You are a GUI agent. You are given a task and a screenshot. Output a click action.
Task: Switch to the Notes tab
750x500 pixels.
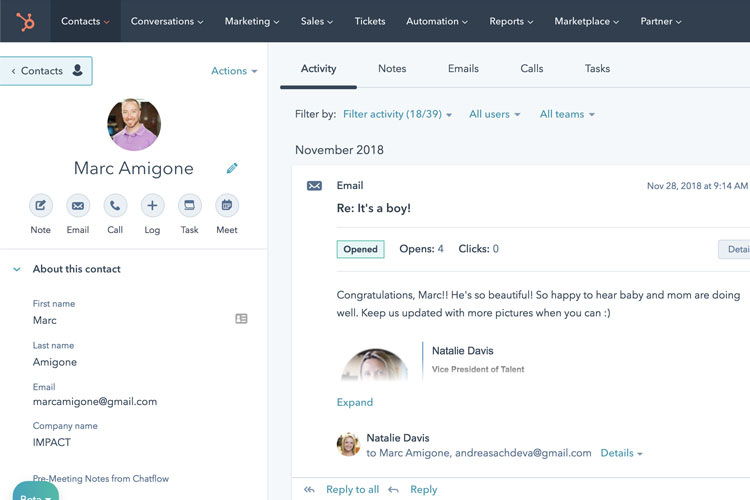pyautogui.click(x=392, y=69)
